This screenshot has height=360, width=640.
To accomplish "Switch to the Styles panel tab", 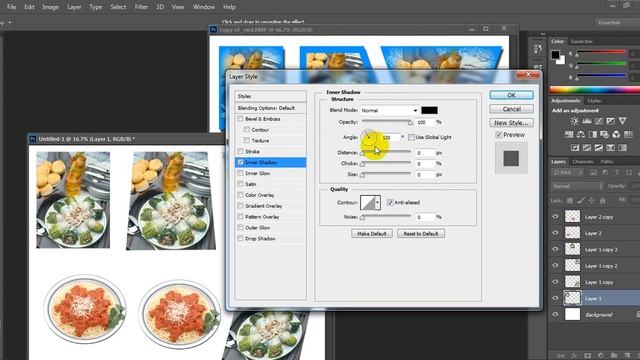I will [x=594, y=101].
